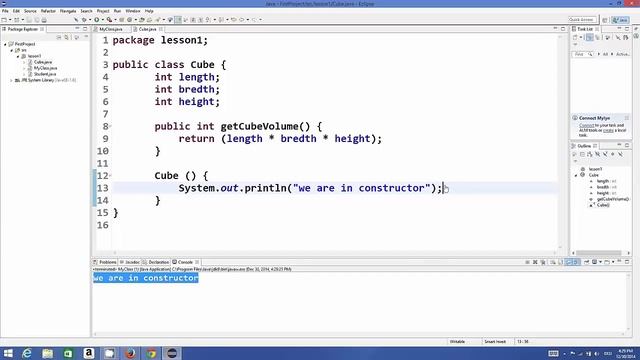Click the Chrome taskbar icon

coord(151,353)
